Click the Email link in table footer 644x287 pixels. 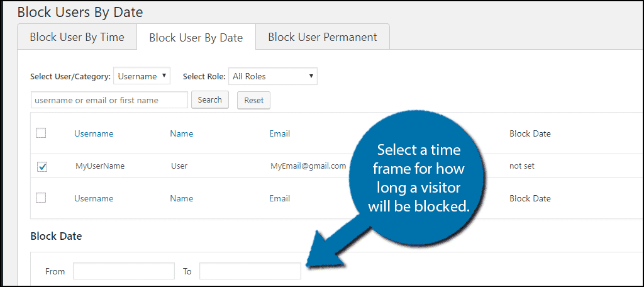[x=280, y=199]
